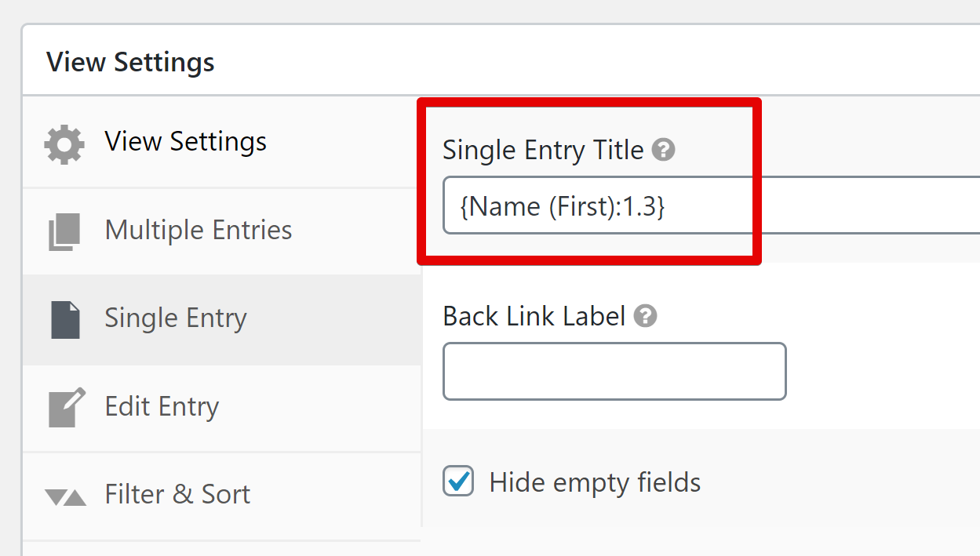This screenshot has width=980, height=556.
Task: Open the Single Entry Title help icon
Action: 664,149
